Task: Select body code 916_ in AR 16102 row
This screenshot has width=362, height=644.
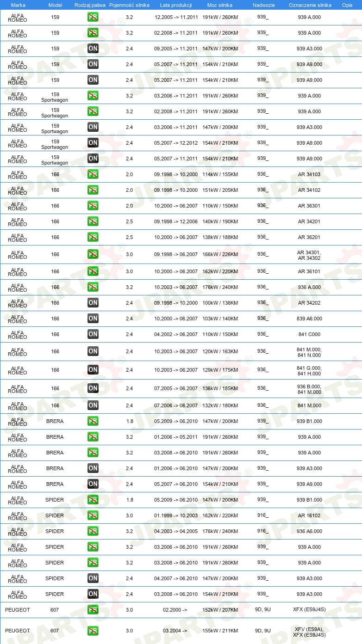Action: tap(263, 515)
